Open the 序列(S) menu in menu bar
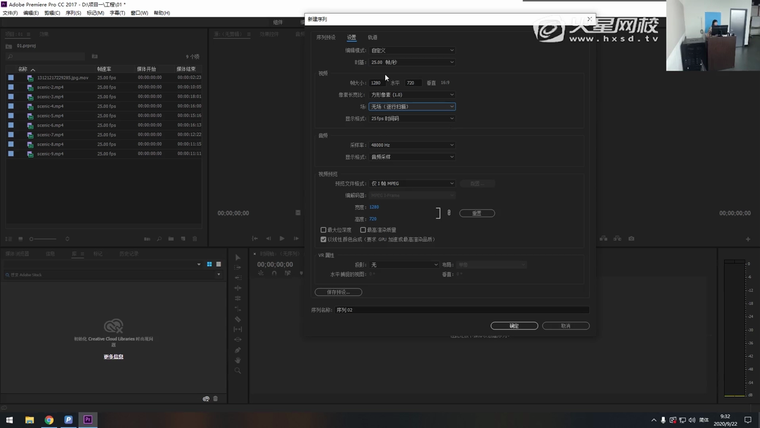Screen dimensions: 760x428 [71, 13]
